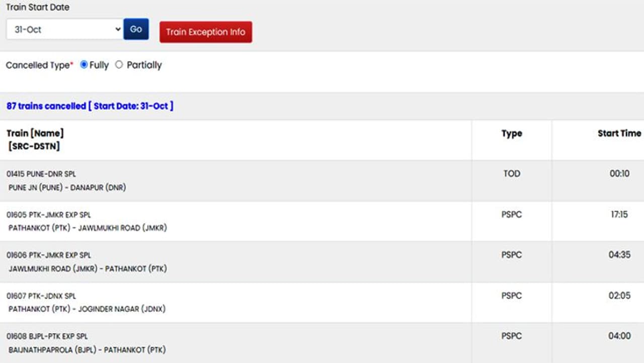Click the 00:10 start time cell
Screen dimensions: 644x363
click(x=619, y=174)
